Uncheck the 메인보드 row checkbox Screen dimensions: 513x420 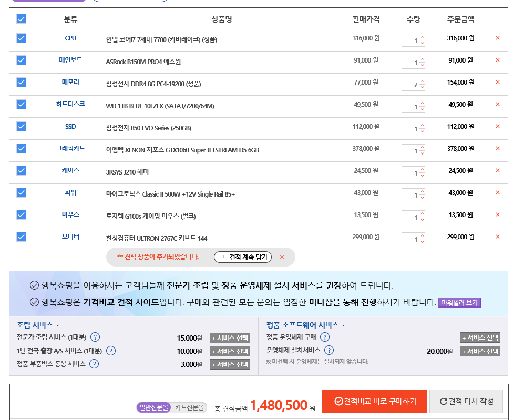point(21,60)
